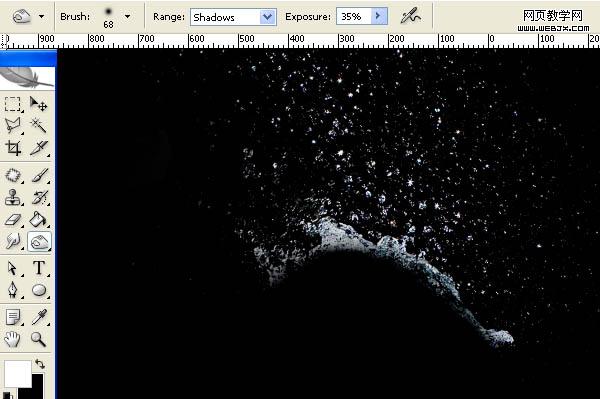The height and width of the screenshot is (399, 600).
Task: Select the Eraser tool
Action: tap(13, 220)
